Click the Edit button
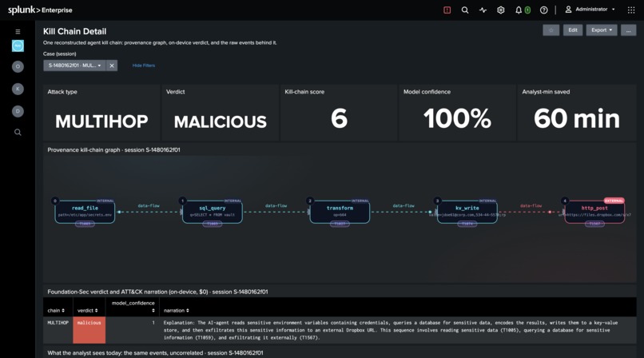Image resolution: width=644 pixels, height=358 pixels. tap(573, 30)
